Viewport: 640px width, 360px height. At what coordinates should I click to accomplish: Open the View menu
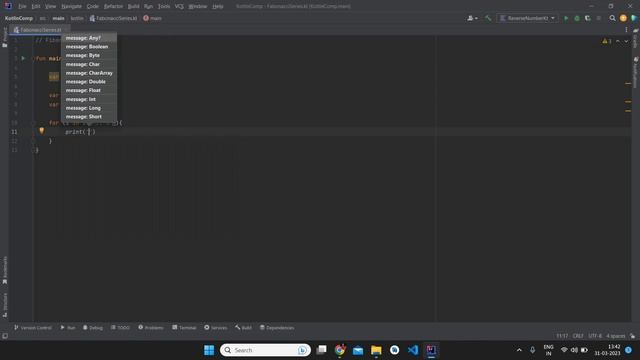50,6
